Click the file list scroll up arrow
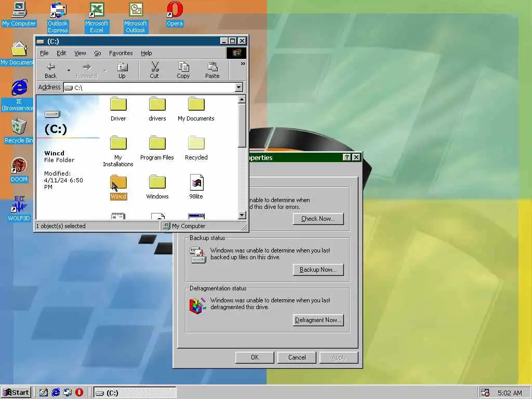Viewport: 532px width, 399px height. coord(242,100)
